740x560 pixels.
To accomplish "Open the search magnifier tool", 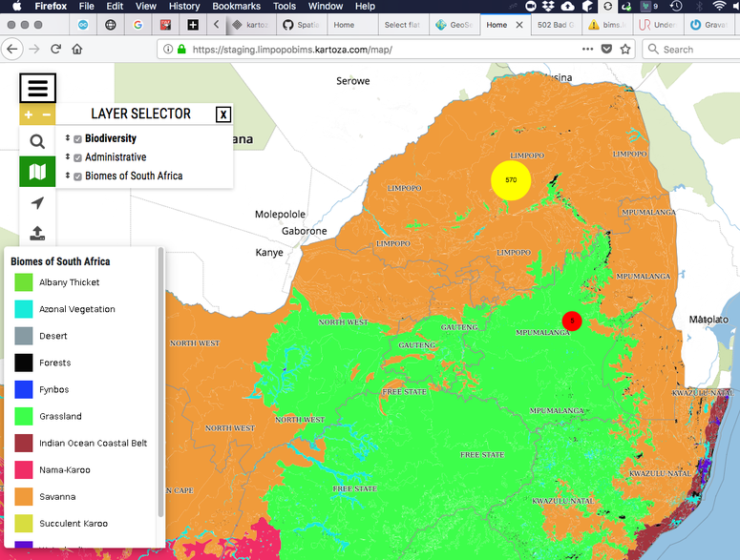I will point(37,141).
